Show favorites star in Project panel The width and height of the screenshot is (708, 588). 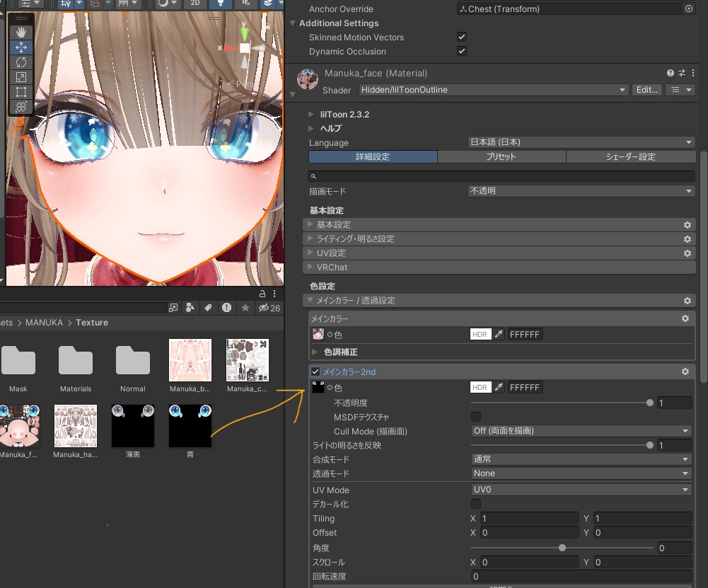(x=245, y=308)
